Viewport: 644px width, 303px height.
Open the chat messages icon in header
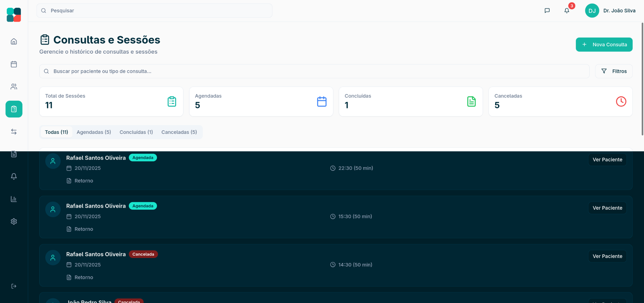[547, 11]
